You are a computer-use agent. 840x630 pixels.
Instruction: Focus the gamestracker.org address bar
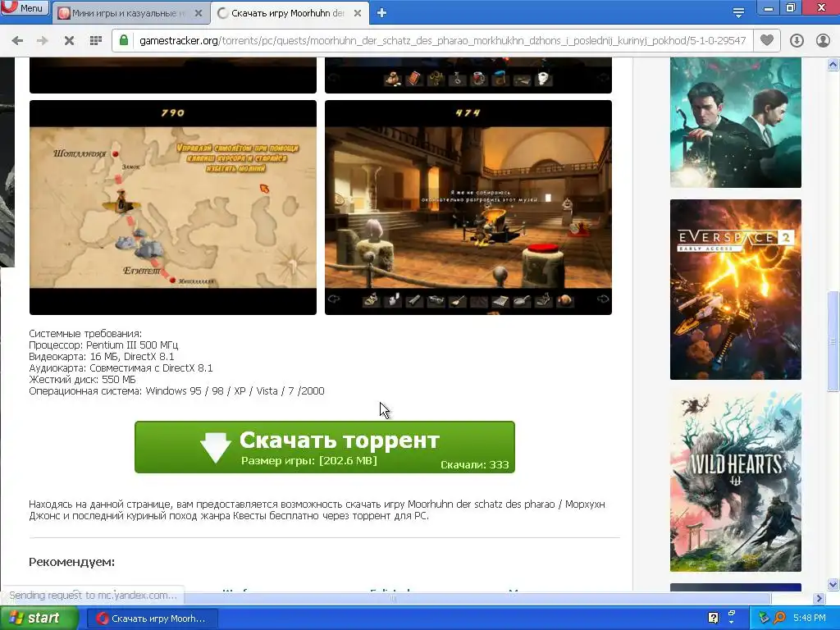442,41
